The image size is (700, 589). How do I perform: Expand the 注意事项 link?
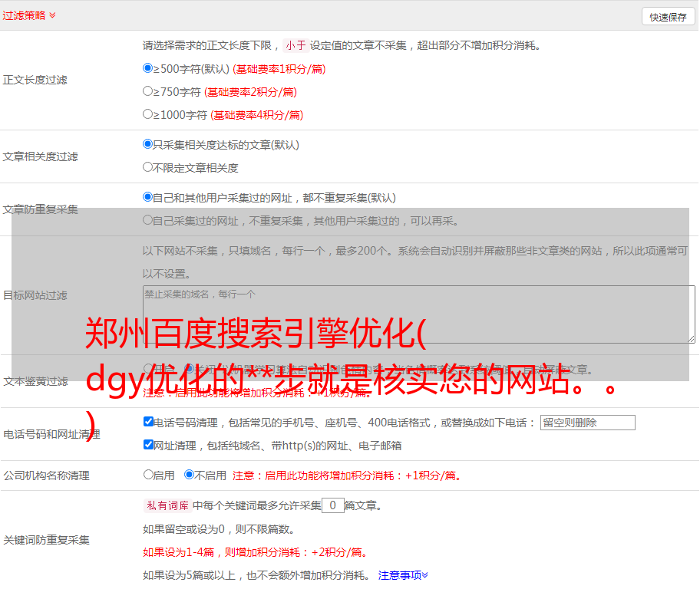coord(403,576)
